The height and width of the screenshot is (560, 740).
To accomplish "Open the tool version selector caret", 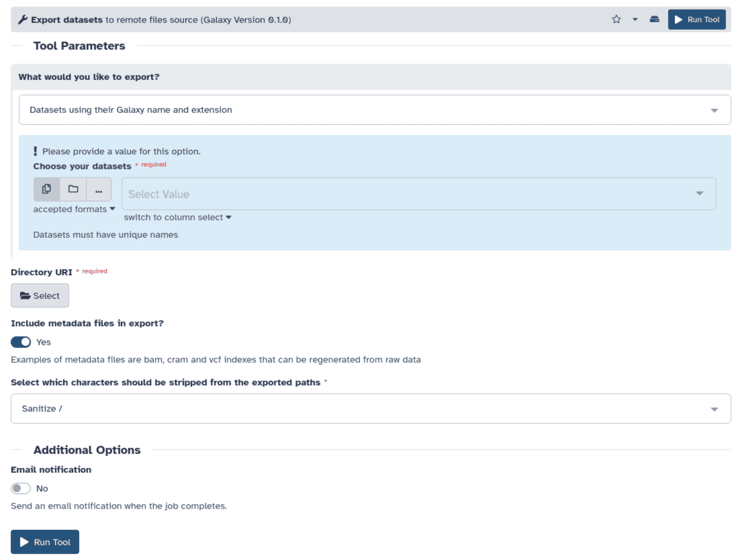I will pos(635,19).
